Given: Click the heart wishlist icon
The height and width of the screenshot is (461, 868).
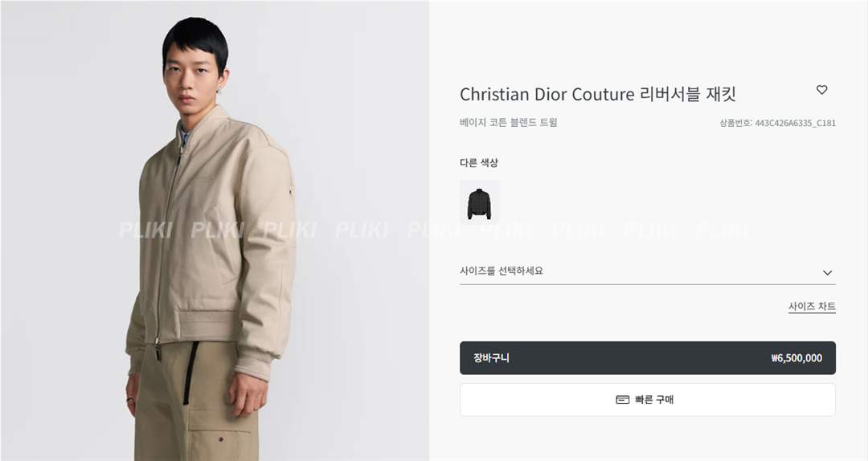Looking at the screenshot, I should (x=821, y=90).
